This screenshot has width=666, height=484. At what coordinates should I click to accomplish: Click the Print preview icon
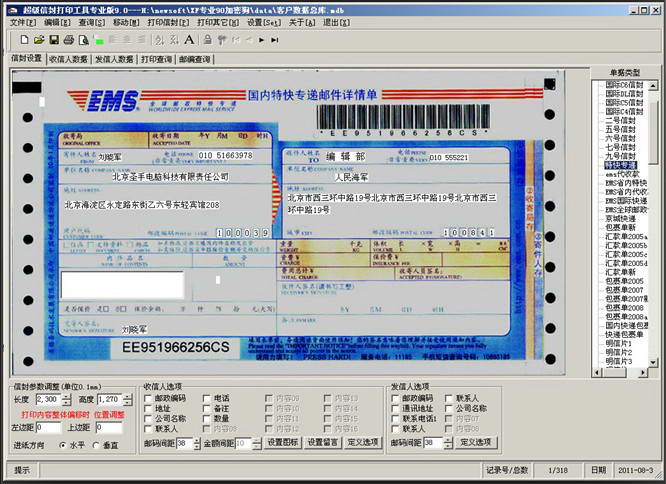point(84,40)
